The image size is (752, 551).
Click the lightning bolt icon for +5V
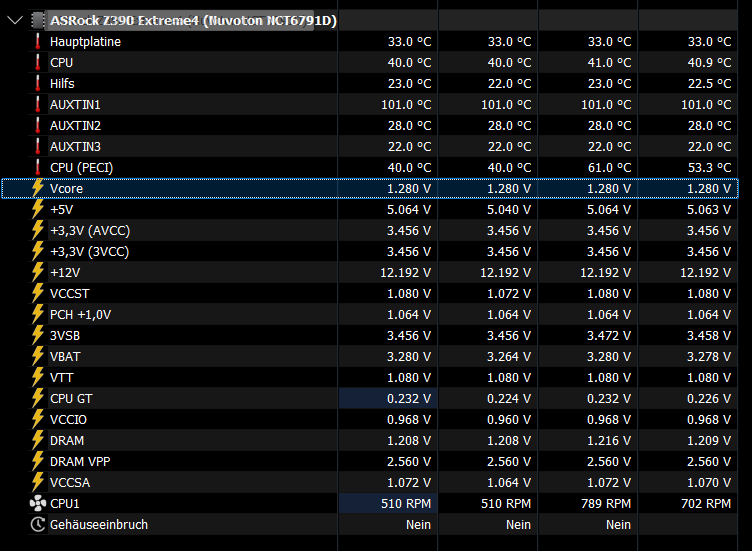[x=38, y=209]
